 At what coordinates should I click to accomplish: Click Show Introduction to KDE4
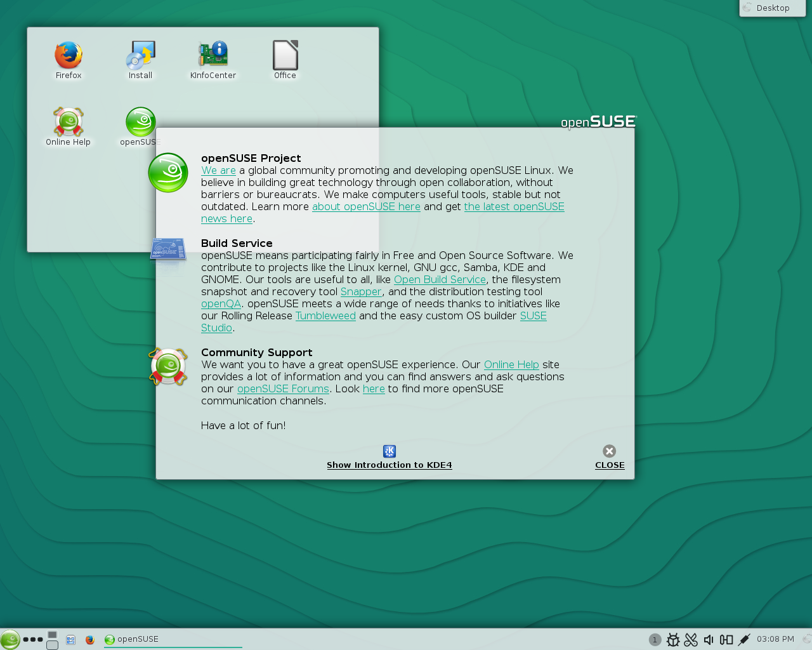390,465
